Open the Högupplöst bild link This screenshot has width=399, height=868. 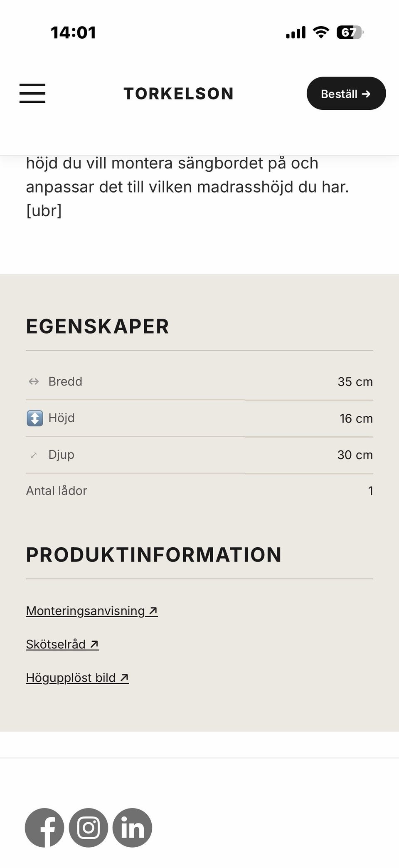(x=77, y=678)
